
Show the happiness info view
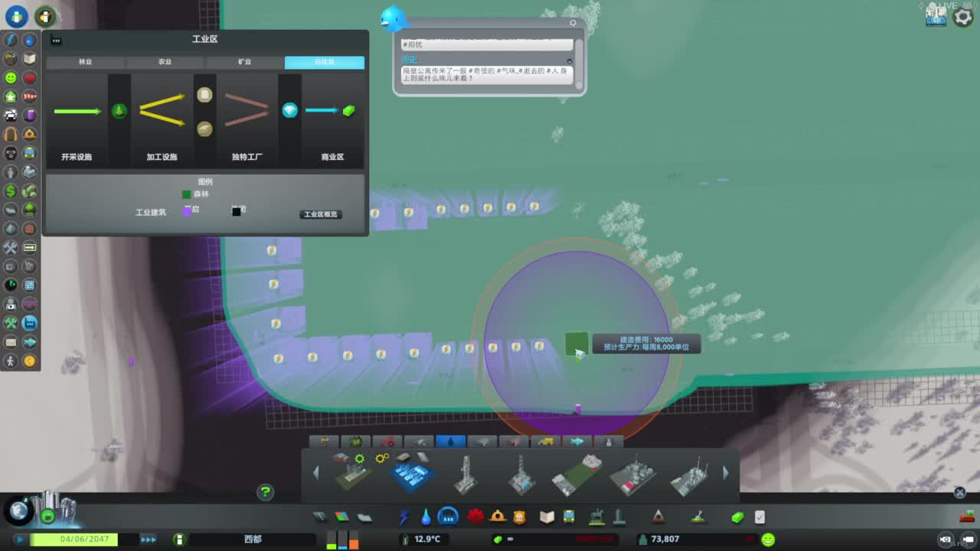(11, 77)
